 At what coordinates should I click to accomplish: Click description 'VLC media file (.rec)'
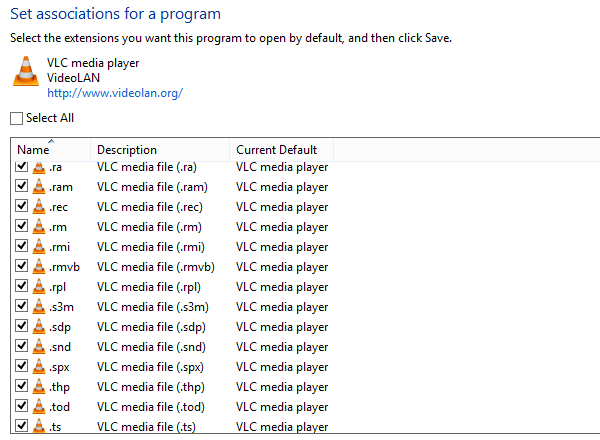click(x=150, y=207)
